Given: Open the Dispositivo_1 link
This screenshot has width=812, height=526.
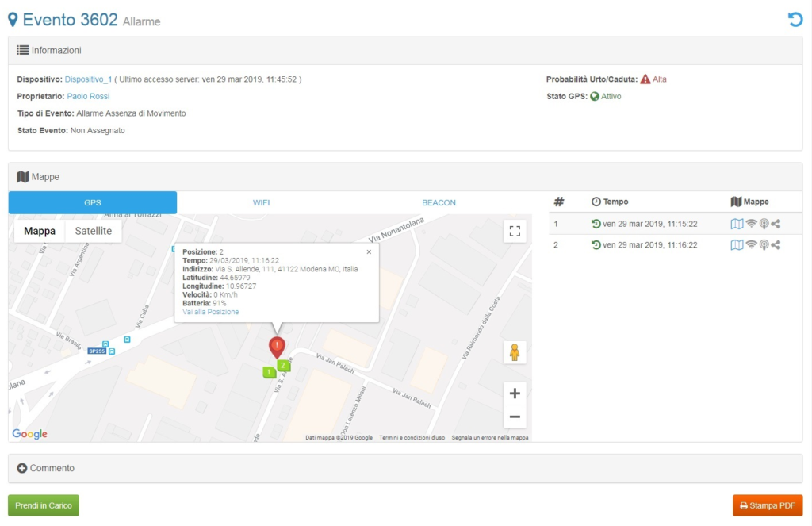Looking at the screenshot, I should [x=88, y=79].
